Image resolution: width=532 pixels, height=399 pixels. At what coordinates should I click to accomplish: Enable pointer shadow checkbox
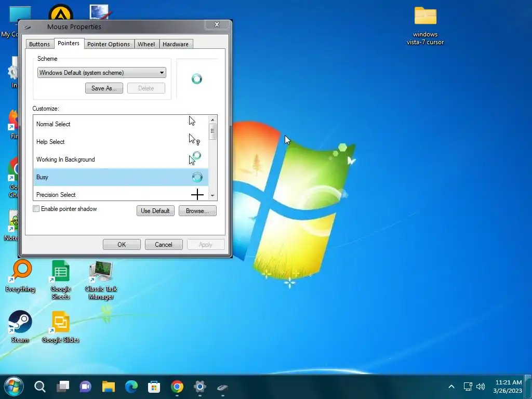click(36, 209)
